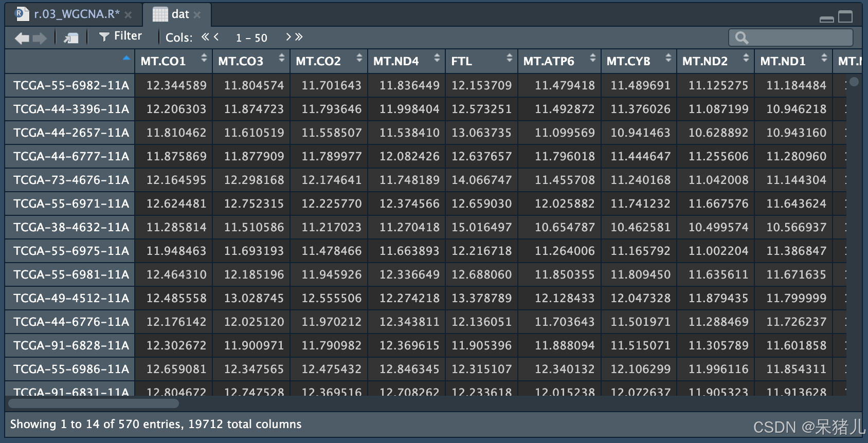This screenshot has width=868, height=443.
Task: Click the horizontal scrollbar thumb
Action: 95,403
